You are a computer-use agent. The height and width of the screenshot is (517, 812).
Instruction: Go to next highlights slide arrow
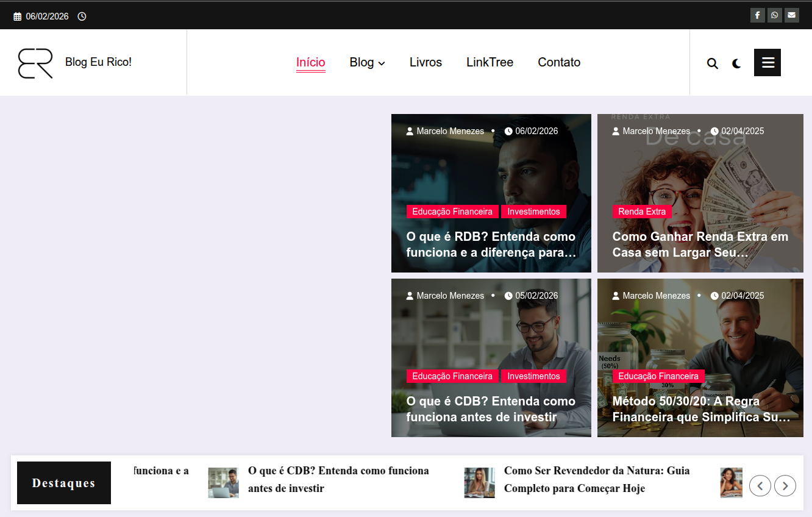click(x=785, y=485)
